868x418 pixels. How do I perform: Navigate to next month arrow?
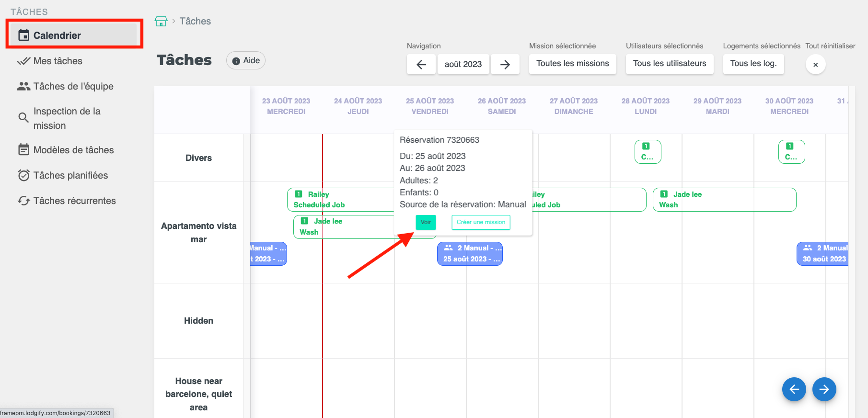coord(505,64)
